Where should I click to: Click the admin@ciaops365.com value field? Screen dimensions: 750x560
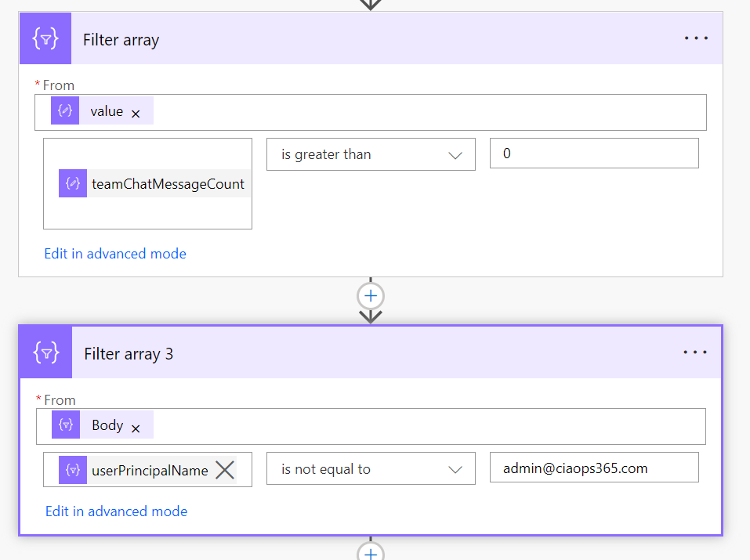pos(593,468)
